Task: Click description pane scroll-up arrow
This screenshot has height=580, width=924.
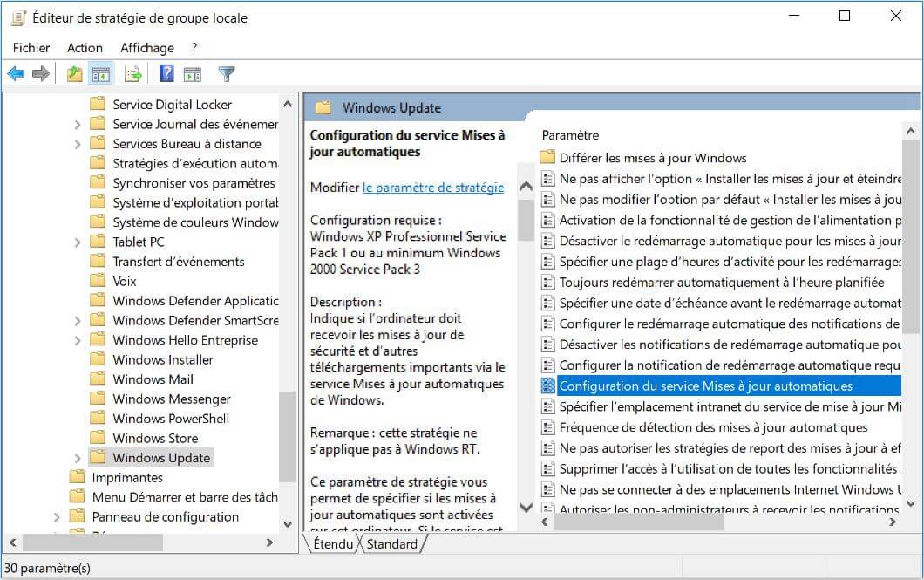Action: (527, 187)
